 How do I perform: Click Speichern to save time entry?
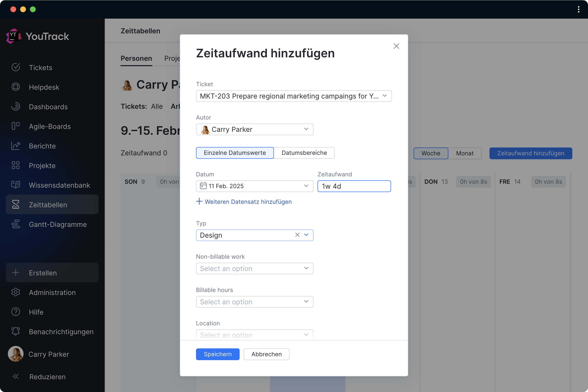(x=218, y=354)
